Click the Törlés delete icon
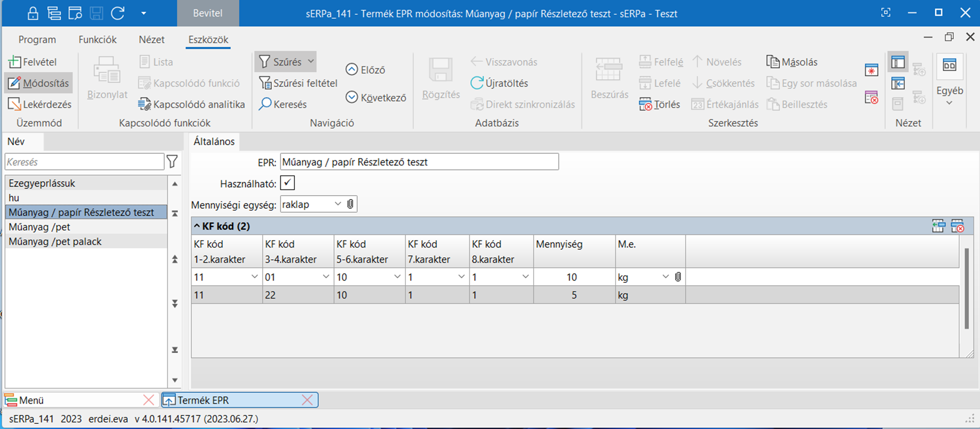This screenshot has width=980, height=429. (645, 104)
